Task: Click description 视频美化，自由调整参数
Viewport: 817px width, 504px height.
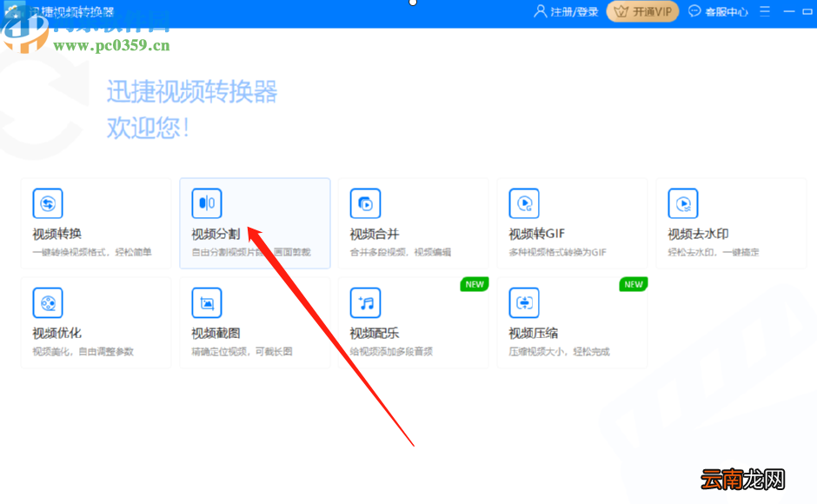Action: point(83,352)
